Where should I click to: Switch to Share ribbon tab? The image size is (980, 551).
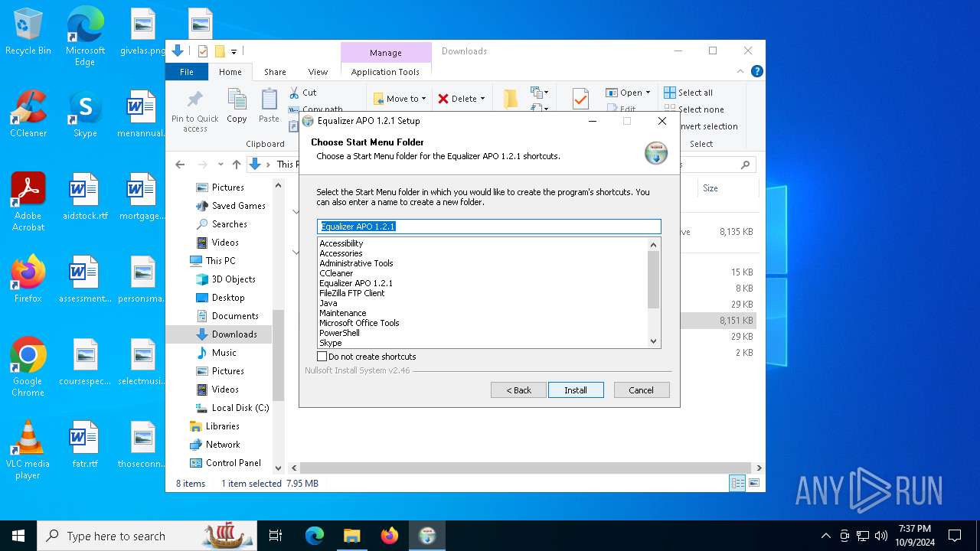[x=275, y=72]
